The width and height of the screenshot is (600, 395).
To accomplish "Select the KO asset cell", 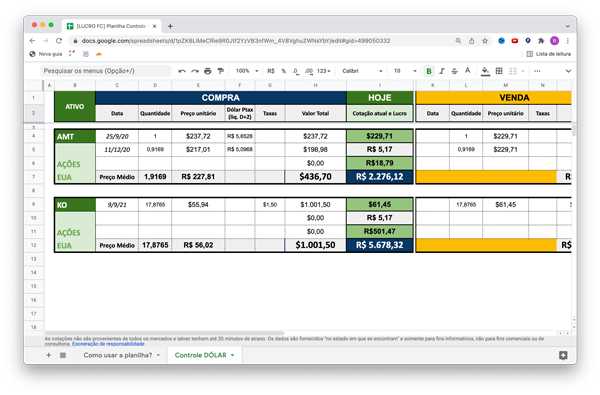I will point(75,205).
